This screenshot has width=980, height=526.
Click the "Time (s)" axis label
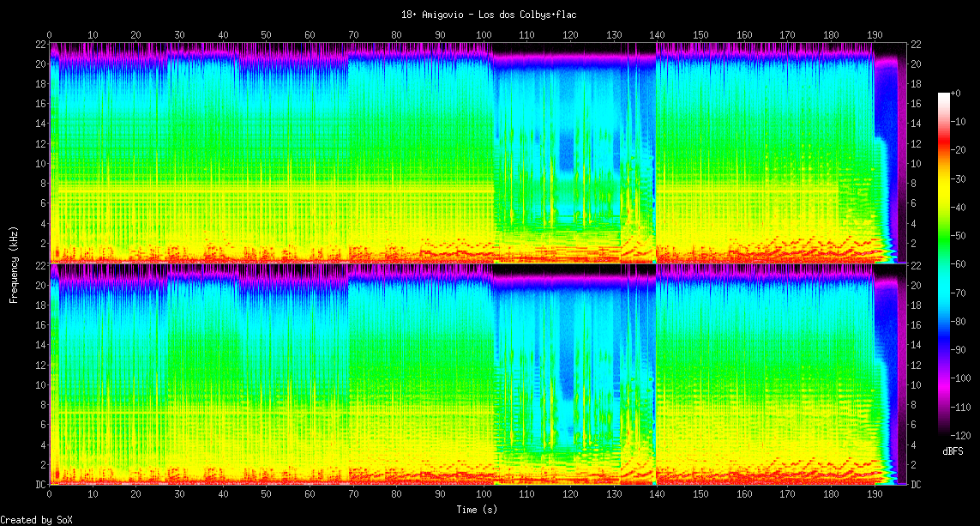point(476,510)
